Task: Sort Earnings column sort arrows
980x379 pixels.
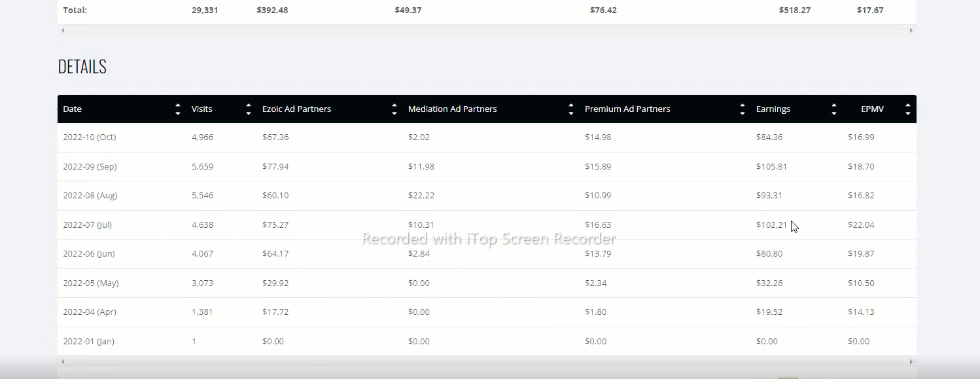Action: [x=834, y=109]
